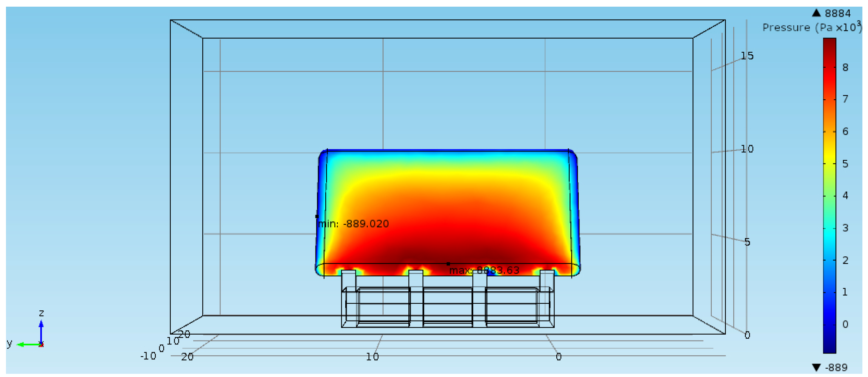
Task: Click the "z" label of the orientation triad
Action: (x=41, y=313)
